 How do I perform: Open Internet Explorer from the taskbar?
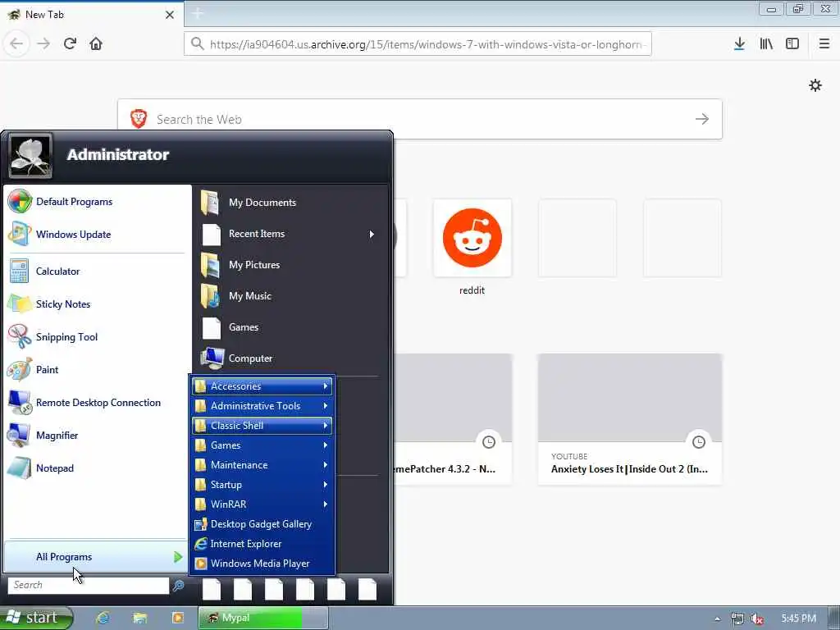coord(103,618)
